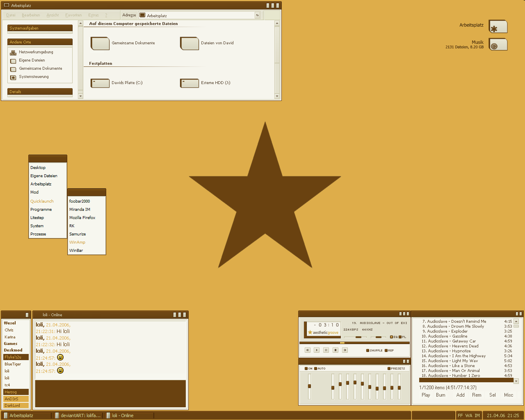Open the Gemeinsame Dokumente folder icon
This screenshot has width=525, height=420.
click(x=100, y=43)
